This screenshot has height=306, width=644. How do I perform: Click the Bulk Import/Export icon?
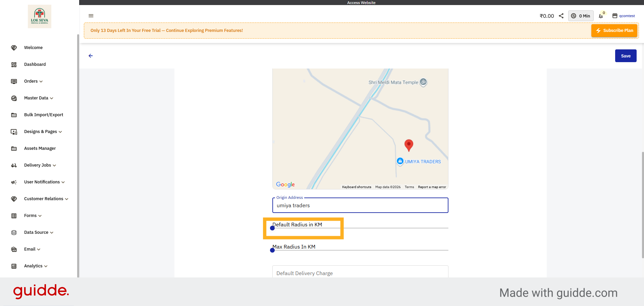14,115
